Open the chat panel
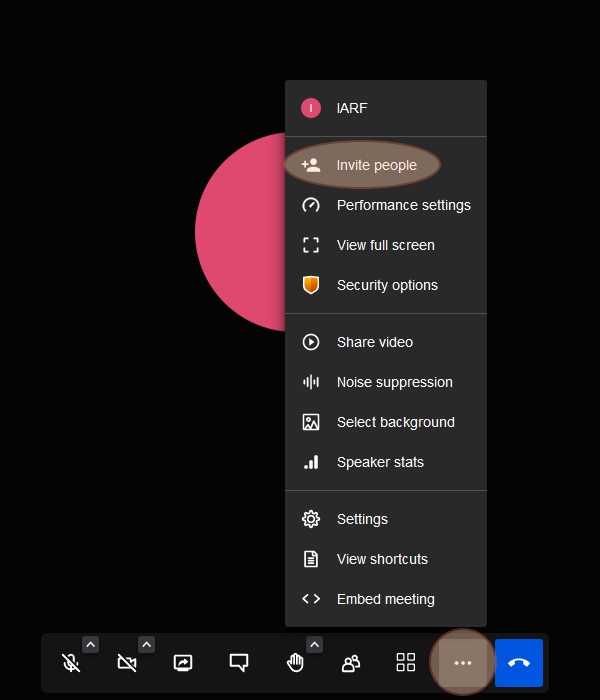This screenshot has width=600, height=700. point(239,663)
